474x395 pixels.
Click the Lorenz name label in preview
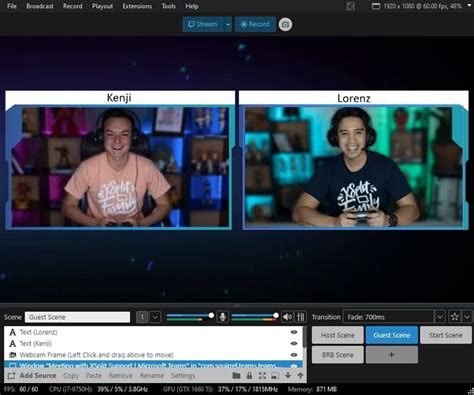pos(354,98)
